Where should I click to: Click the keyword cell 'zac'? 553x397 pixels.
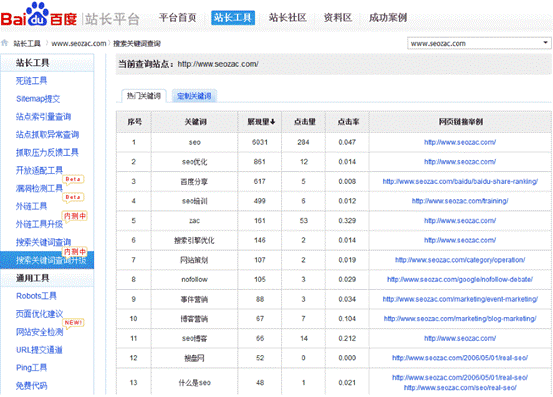[194, 221]
